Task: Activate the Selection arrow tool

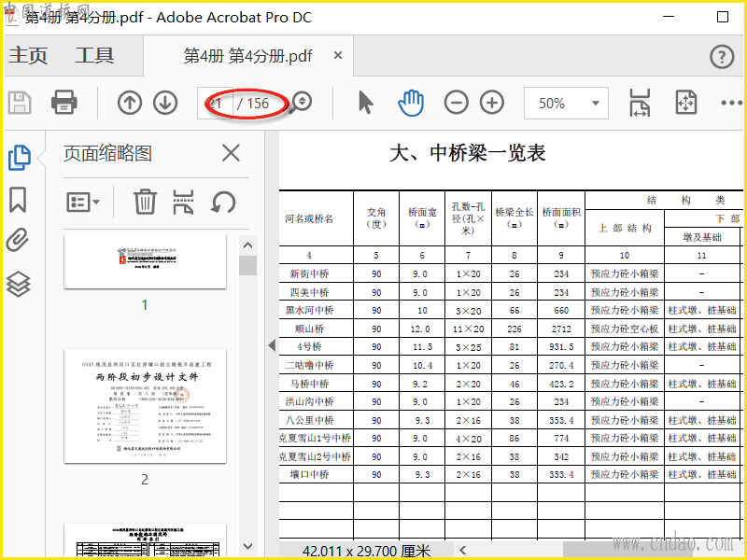Action: click(x=366, y=103)
